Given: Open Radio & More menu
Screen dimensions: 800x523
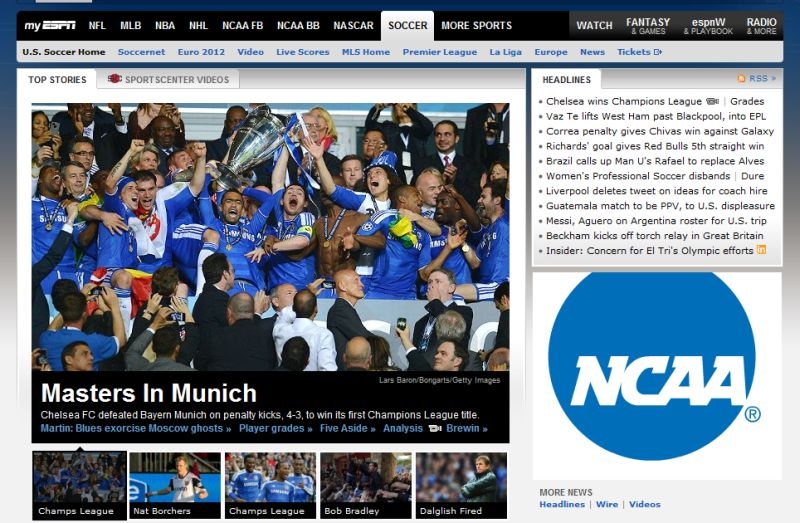Looking at the screenshot, I should pyautogui.click(x=761, y=26).
